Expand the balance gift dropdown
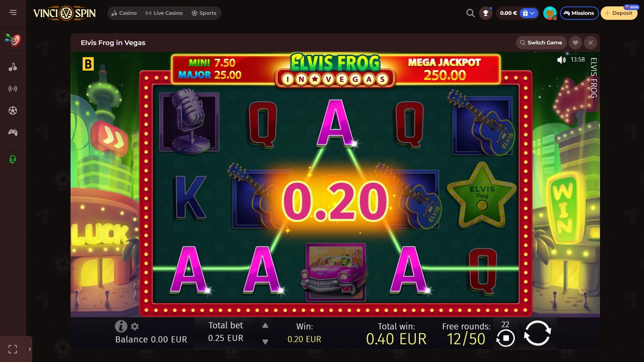644x362 pixels. [x=529, y=13]
